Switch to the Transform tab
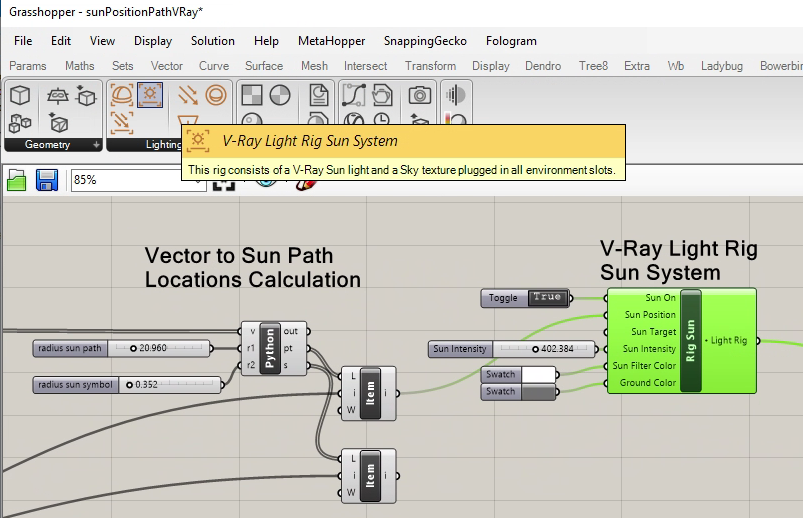The width and height of the screenshot is (803, 518). [x=431, y=66]
